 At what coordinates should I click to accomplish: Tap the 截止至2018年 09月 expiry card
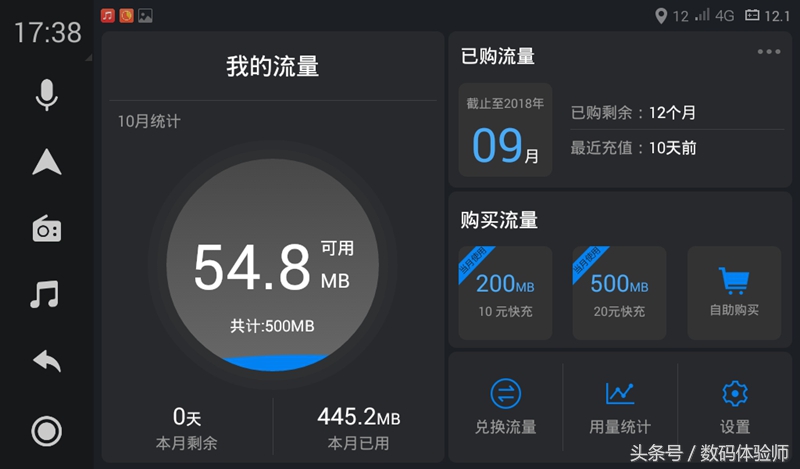pyautogui.click(x=505, y=130)
